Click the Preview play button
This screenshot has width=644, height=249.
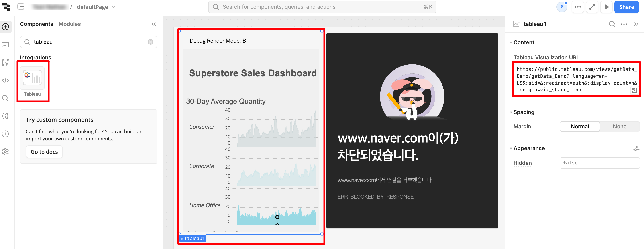coord(606,7)
